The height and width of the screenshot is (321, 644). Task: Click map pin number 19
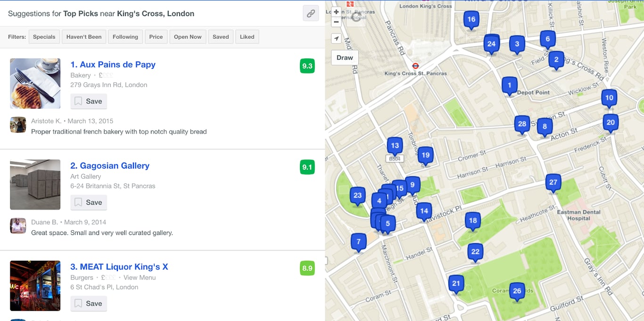[426, 156]
